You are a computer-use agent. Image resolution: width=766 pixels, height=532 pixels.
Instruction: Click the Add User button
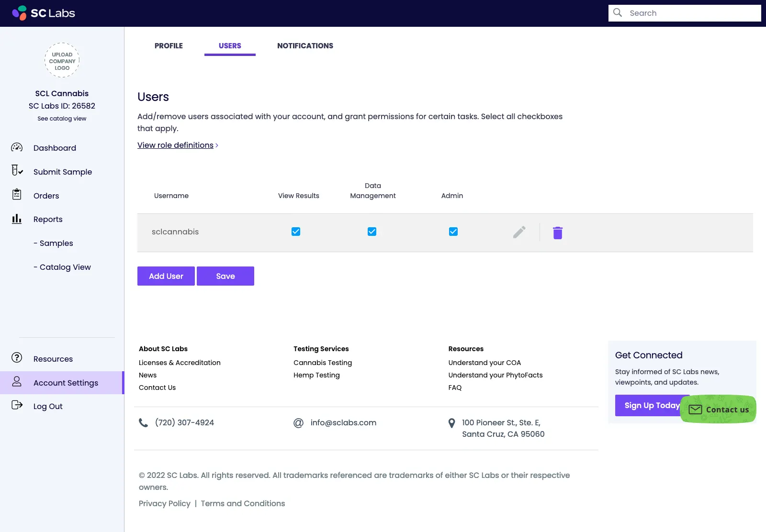click(166, 276)
